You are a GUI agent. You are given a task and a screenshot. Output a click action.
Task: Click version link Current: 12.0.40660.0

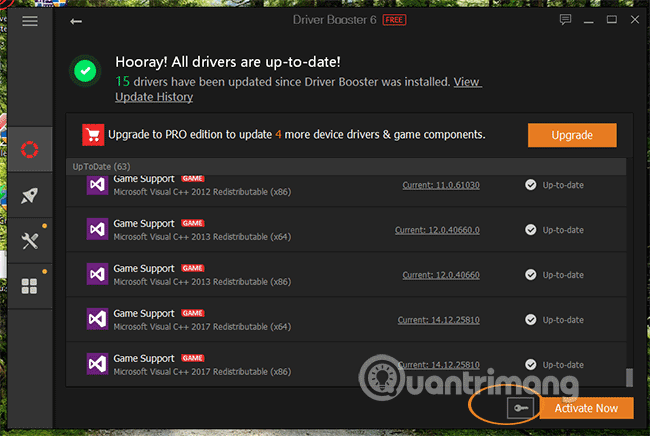pos(438,230)
